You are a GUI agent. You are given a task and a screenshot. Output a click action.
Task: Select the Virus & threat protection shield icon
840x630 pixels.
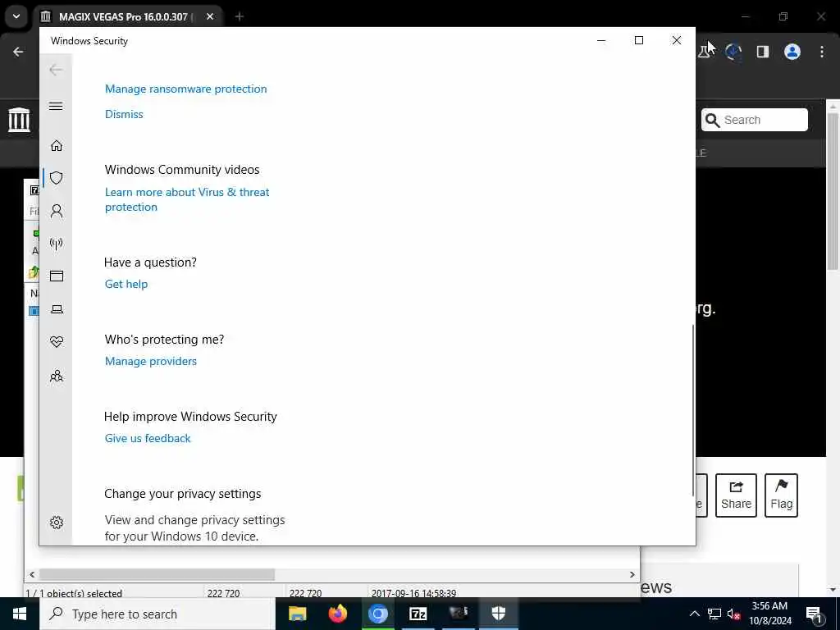coord(57,178)
